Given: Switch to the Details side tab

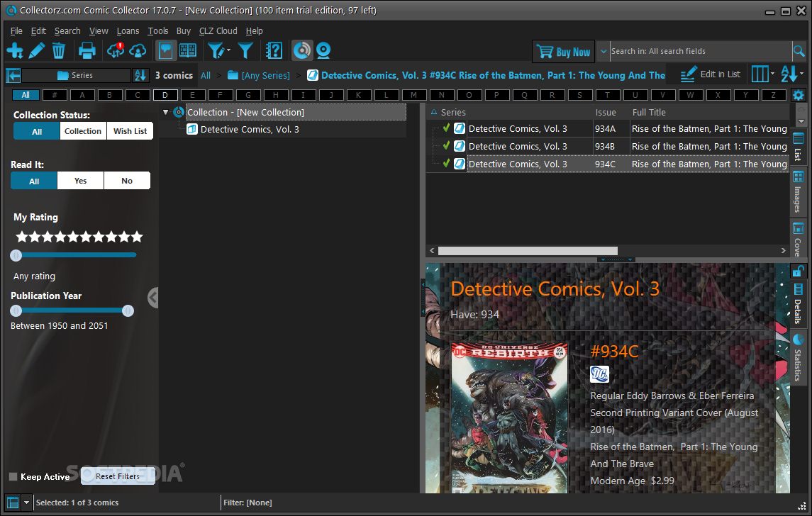Looking at the screenshot, I should (798, 304).
